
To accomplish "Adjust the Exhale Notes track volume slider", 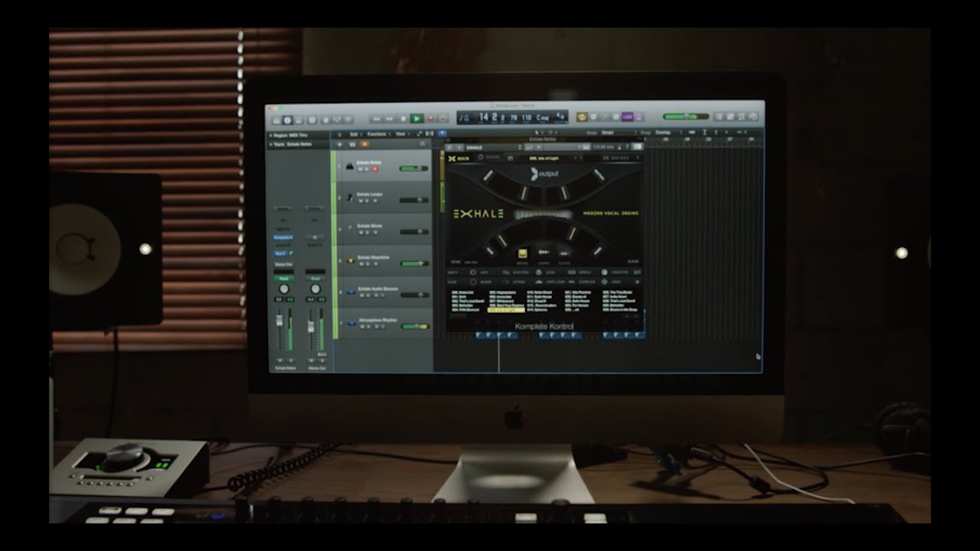I will point(413,168).
